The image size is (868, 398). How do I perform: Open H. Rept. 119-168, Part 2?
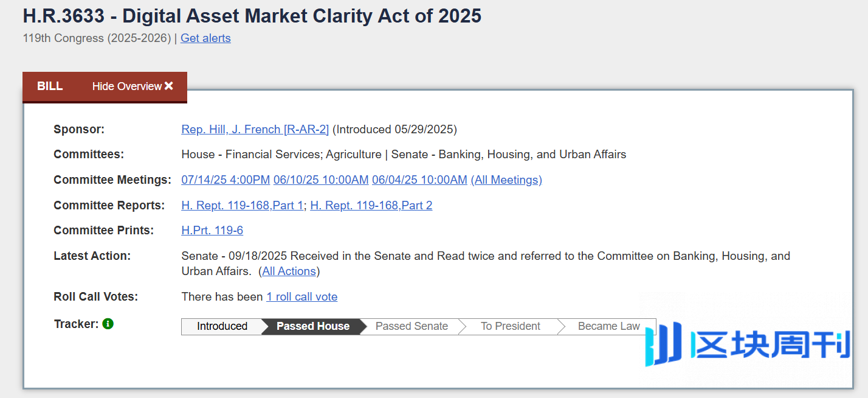(371, 206)
